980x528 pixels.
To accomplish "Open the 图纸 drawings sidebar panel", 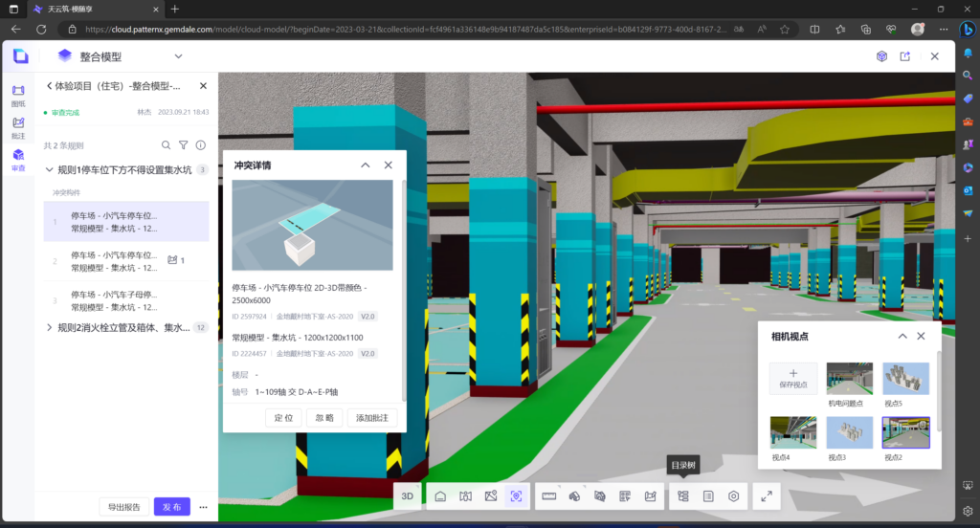I will [18, 96].
